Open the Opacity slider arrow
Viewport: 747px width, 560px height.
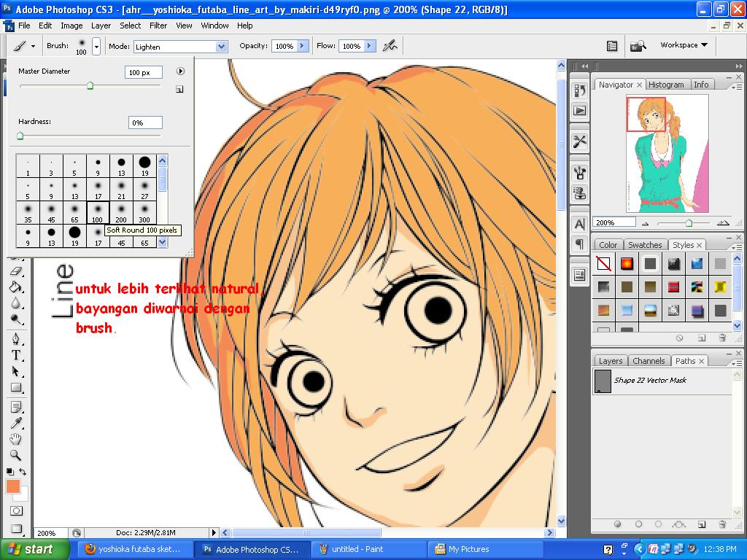303,46
